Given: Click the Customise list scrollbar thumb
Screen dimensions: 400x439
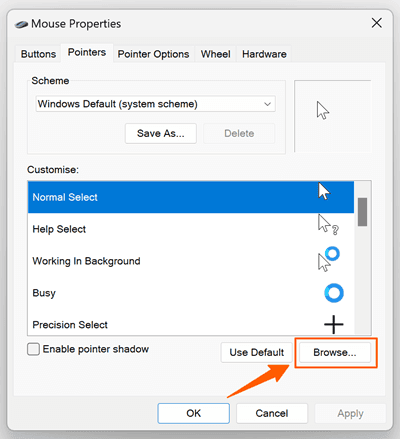Looking at the screenshot, I should [x=362, y=212].
